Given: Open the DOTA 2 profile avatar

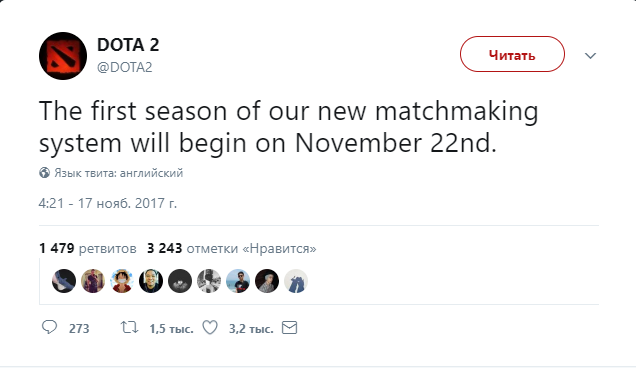Looking at the screenshot, I should (x=63, y=56).
